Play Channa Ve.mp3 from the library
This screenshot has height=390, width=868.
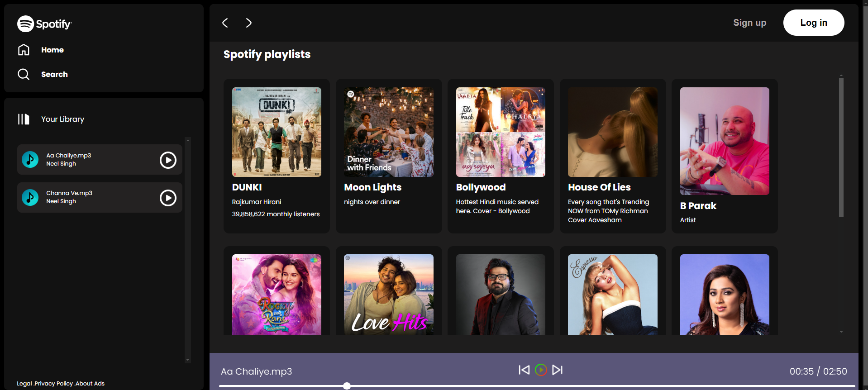tap(168, 198)
